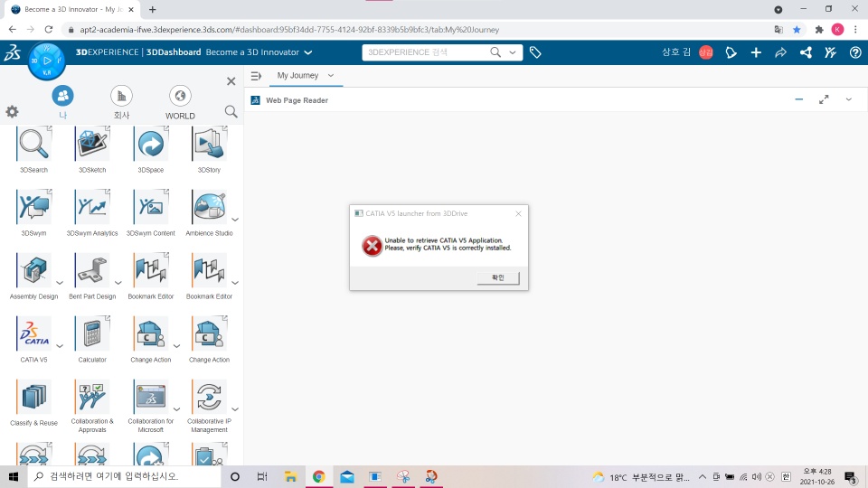The height and width of the screenshot is (488, 868).
Task: Open File Explorer in taskbar
Action: pyautogui.click(x=290, y=476)
